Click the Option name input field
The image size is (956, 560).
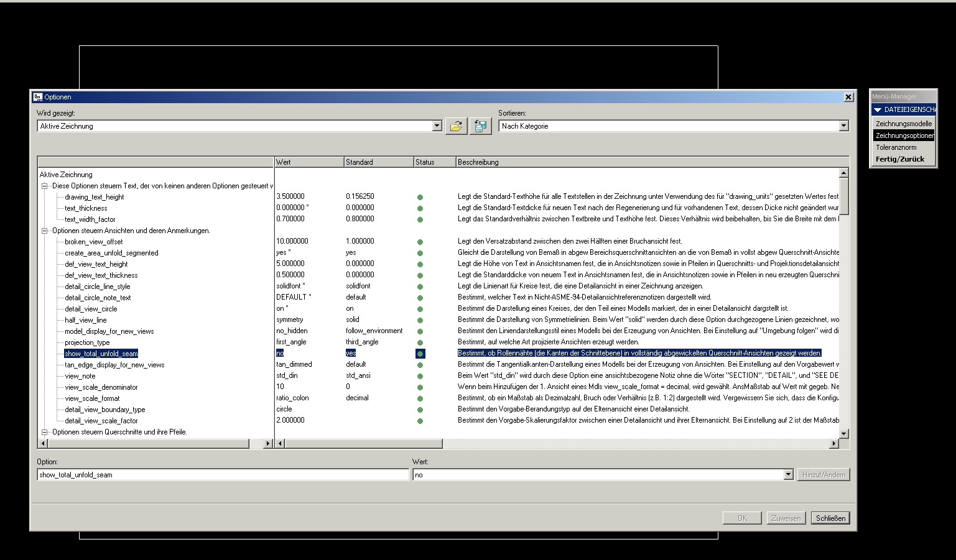coord(223,475)
